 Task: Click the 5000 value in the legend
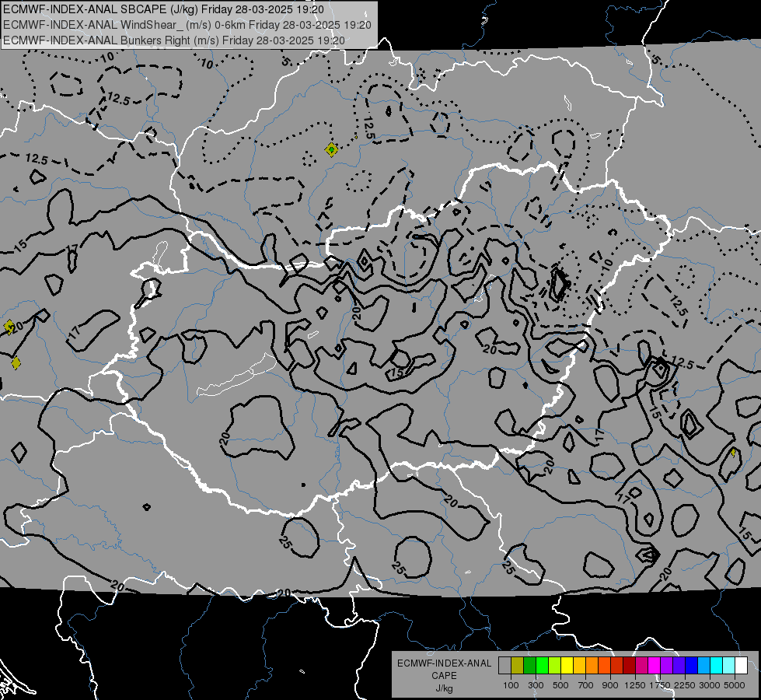[735, 685]
